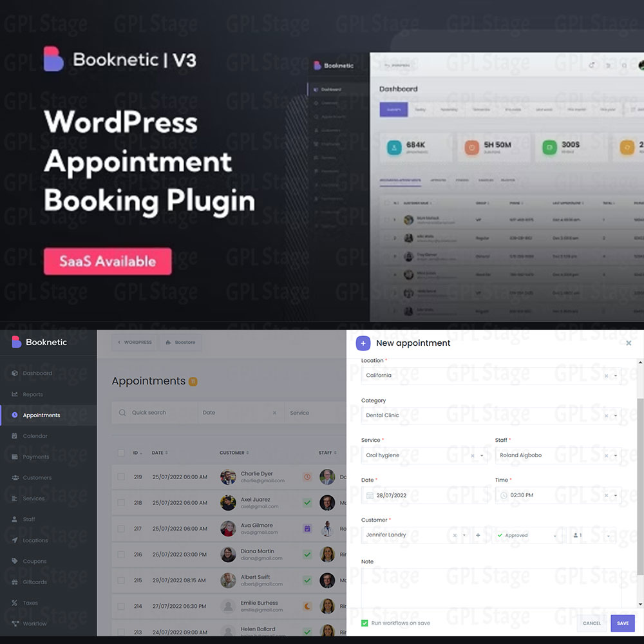The width and height of the screenshot is (644, 644).
Task: Open the Location dropdown showing California
Action: click(x=491, y=375)
